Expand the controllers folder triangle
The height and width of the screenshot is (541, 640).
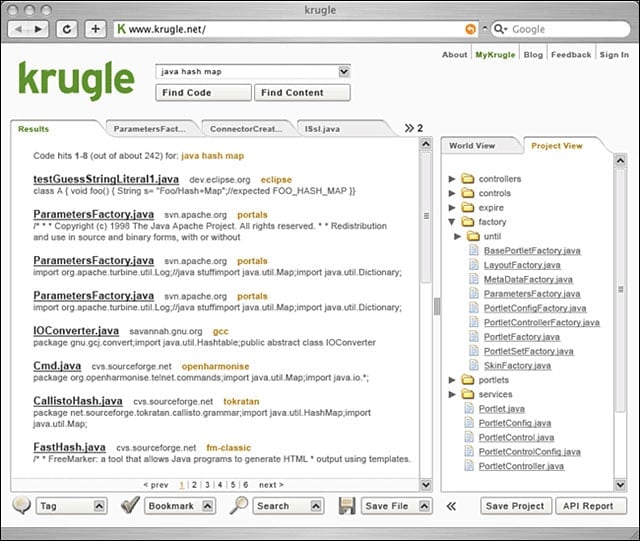(x=452, y=179)
